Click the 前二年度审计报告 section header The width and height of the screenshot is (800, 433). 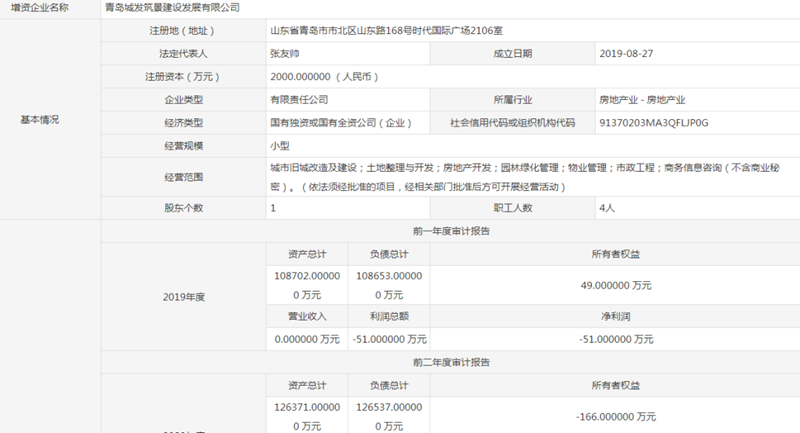point(451,363)
